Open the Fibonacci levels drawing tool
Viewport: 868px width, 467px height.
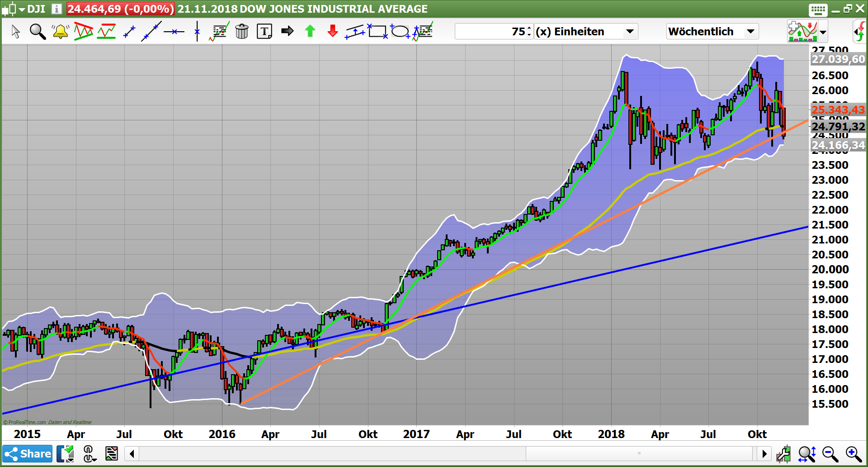click(x=219, y=31)
